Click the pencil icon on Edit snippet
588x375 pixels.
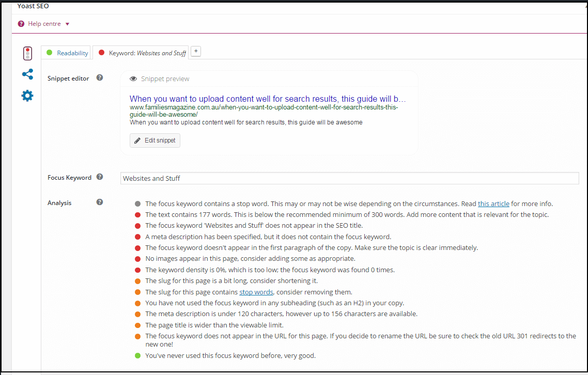(137, 140)
